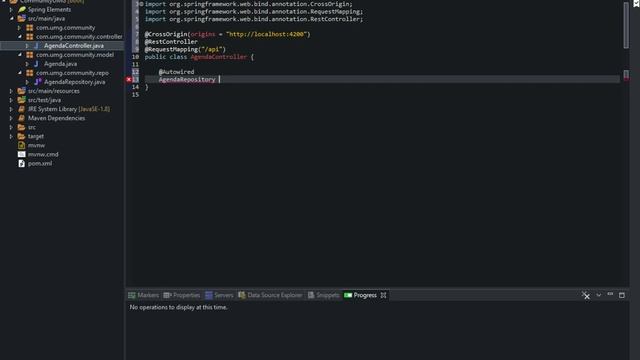640x360 pixels.
Task: Collapse the com.umg.community.repo package
Action: coord(19,73)
